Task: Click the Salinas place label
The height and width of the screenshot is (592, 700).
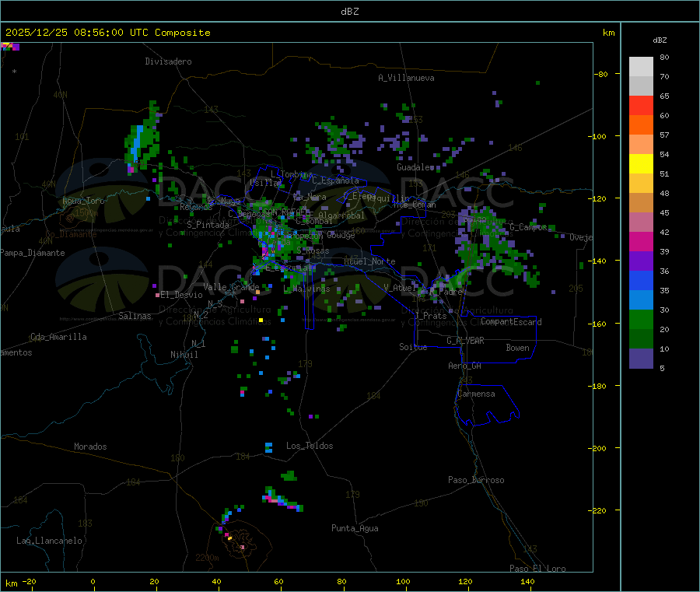Action: [135, 316]
